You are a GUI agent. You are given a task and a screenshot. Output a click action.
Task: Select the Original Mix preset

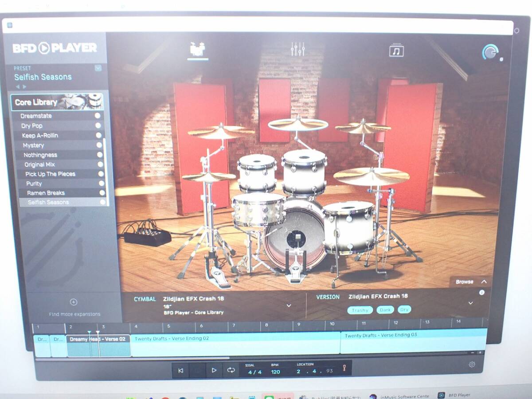click(x=61, y=164)
